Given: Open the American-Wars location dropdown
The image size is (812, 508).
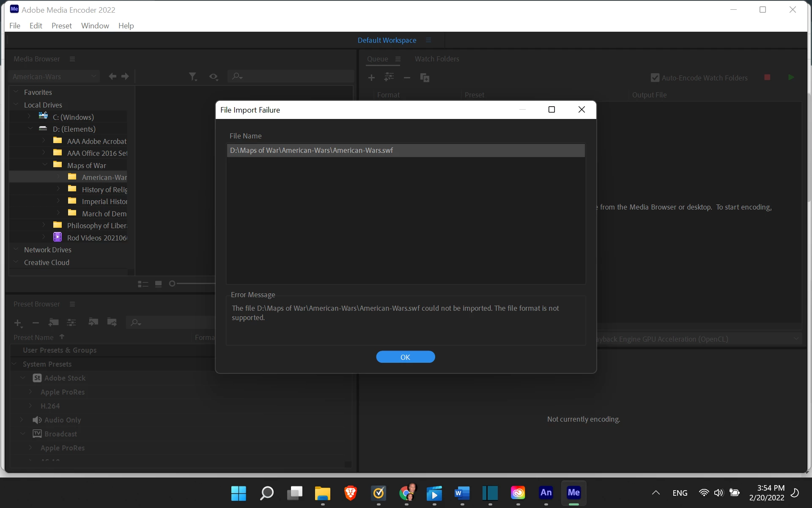Looking at the screenshot, I should pyautogui.click(x=54, y=77).
